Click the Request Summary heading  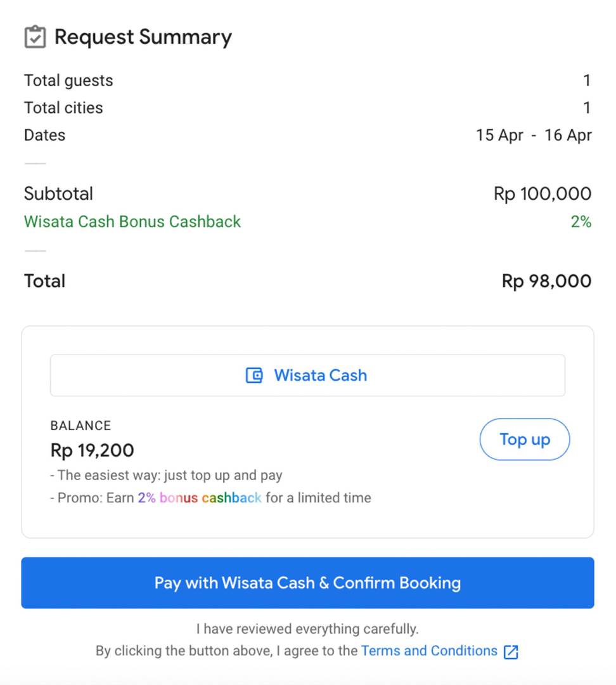pyautogui.click(x=143, y=37)
